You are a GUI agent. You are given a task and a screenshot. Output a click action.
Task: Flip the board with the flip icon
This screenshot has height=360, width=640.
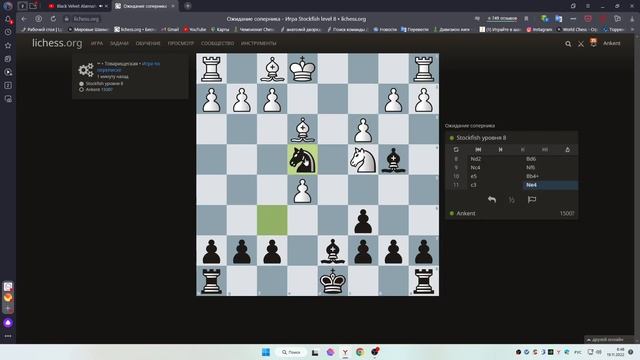click(456, 150)
